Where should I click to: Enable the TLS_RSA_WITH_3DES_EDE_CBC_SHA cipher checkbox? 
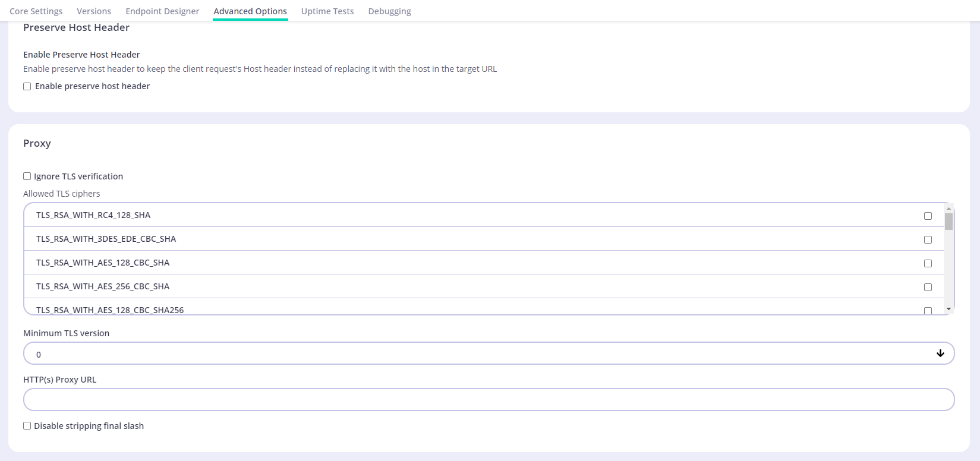[x=928, y=239]
